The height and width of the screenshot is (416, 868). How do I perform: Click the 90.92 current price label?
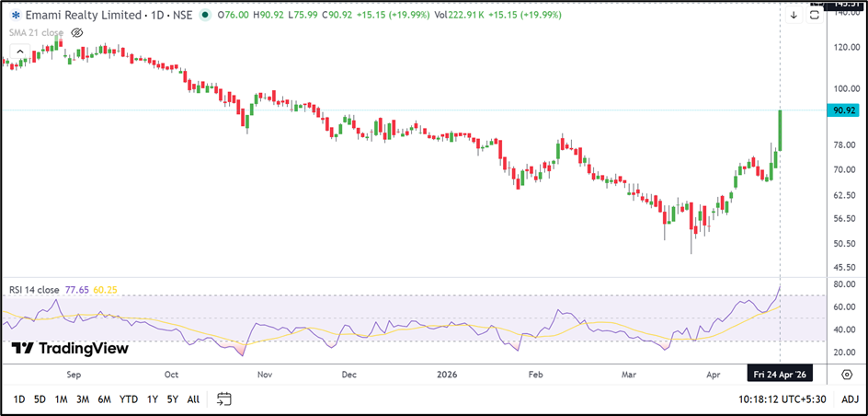[843, 110]
